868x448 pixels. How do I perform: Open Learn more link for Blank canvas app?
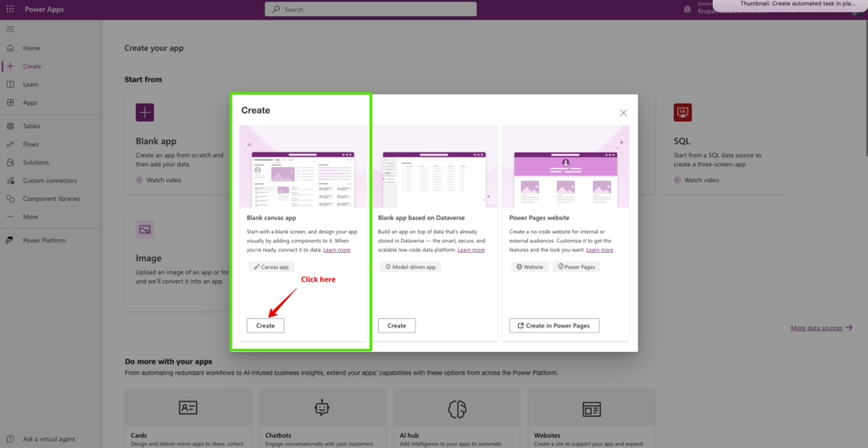click(337, 250)
